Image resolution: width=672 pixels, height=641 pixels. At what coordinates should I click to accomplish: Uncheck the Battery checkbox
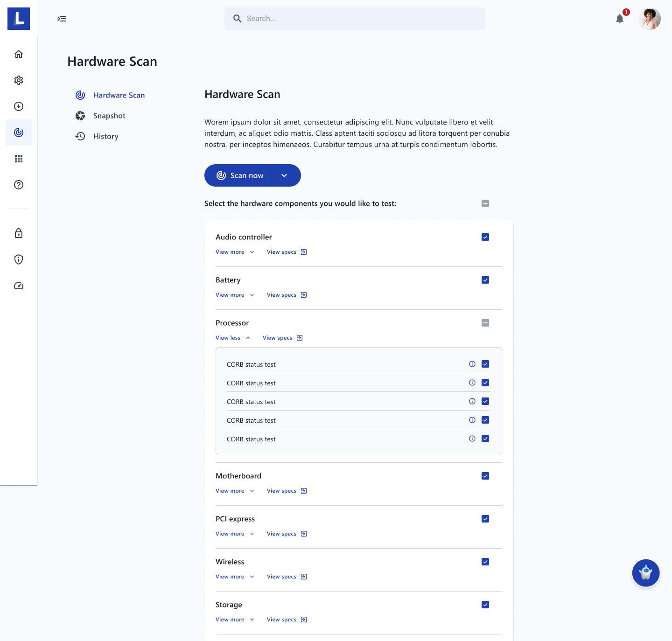click(x=485, y=280)
